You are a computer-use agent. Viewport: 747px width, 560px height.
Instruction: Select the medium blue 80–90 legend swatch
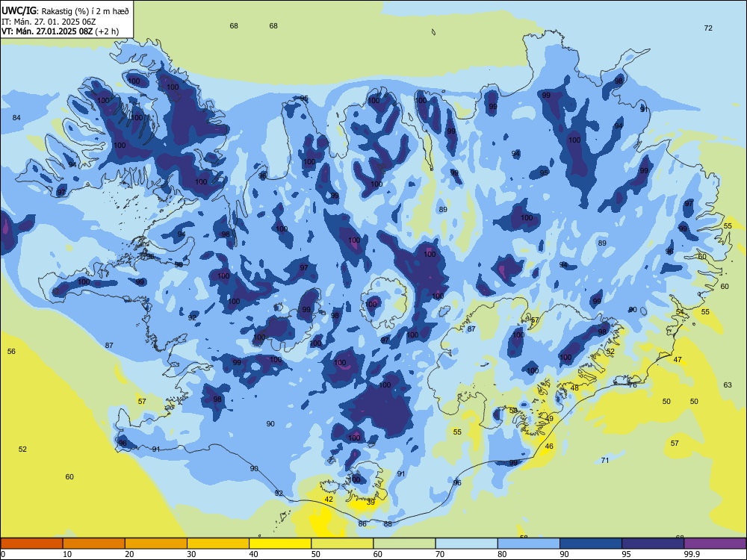528,544
